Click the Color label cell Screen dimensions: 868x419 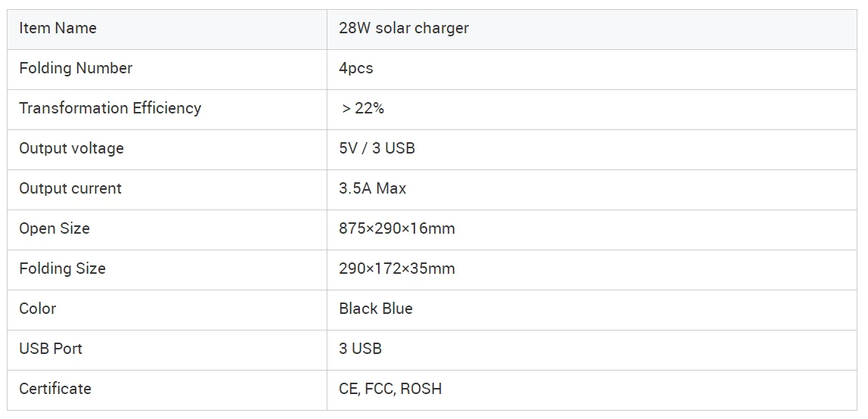(38, 309)
